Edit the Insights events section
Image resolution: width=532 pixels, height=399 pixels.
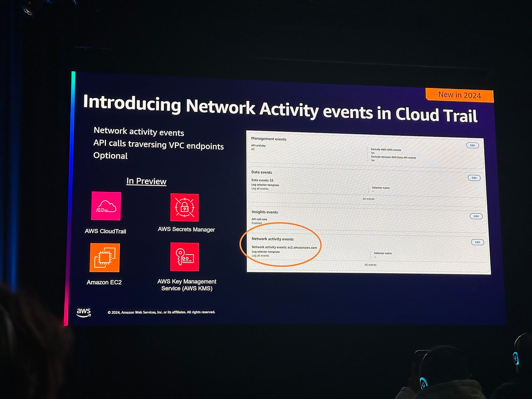pyautogui.click(x=476, y=216)
